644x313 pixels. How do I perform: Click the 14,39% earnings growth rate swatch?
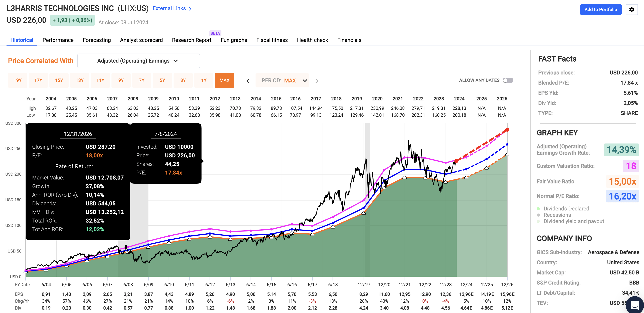coord(621,150)
